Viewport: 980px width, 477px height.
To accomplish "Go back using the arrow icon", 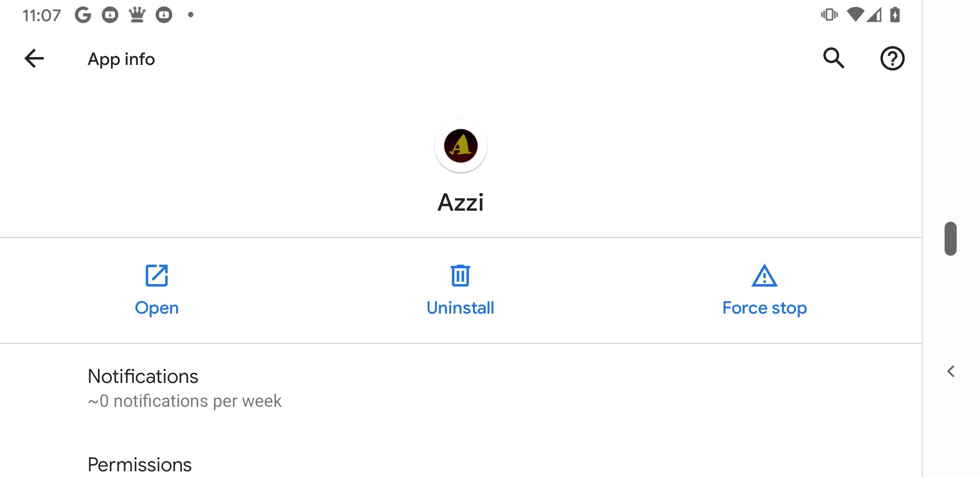I will pyautogui.click(x=34, y=58).
